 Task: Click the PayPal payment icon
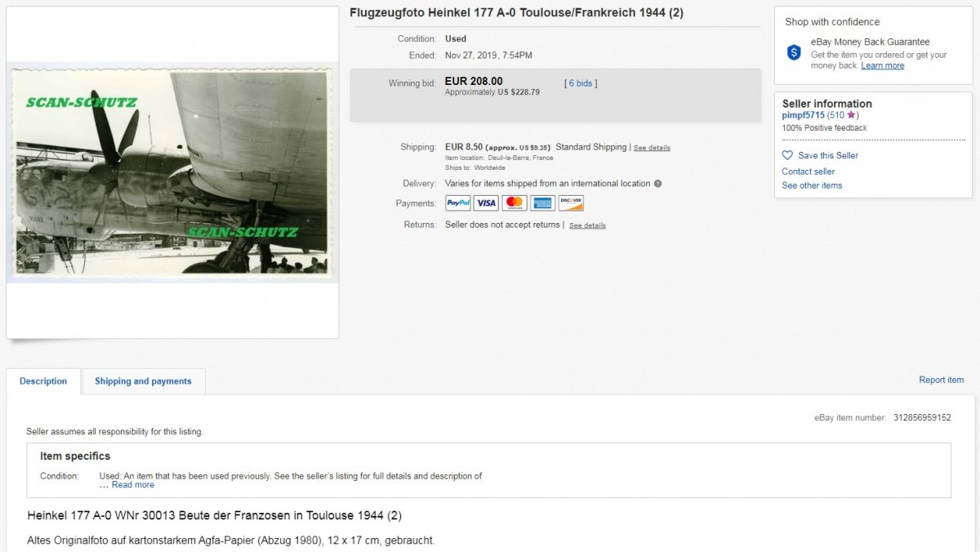tap(458, 203)
